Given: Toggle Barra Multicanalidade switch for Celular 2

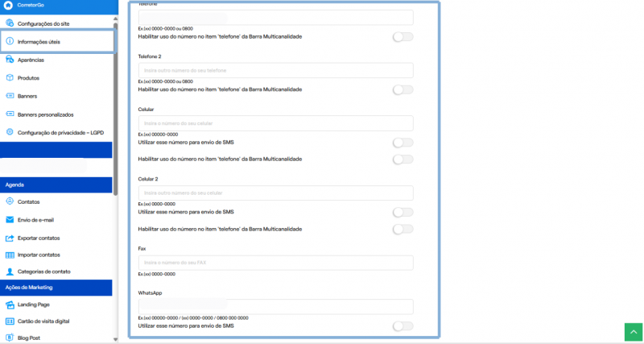Looking at the screenshot, I should click(x=403, y=229).
